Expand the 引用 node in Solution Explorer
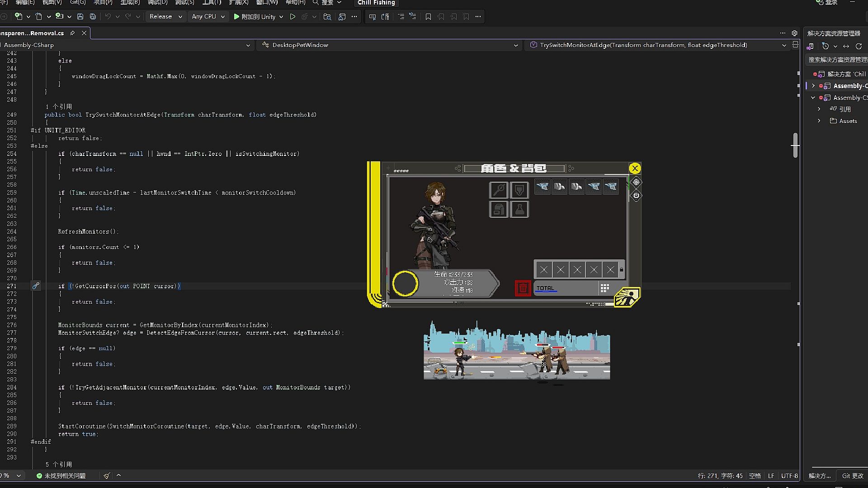 click(x=819, y=109)
